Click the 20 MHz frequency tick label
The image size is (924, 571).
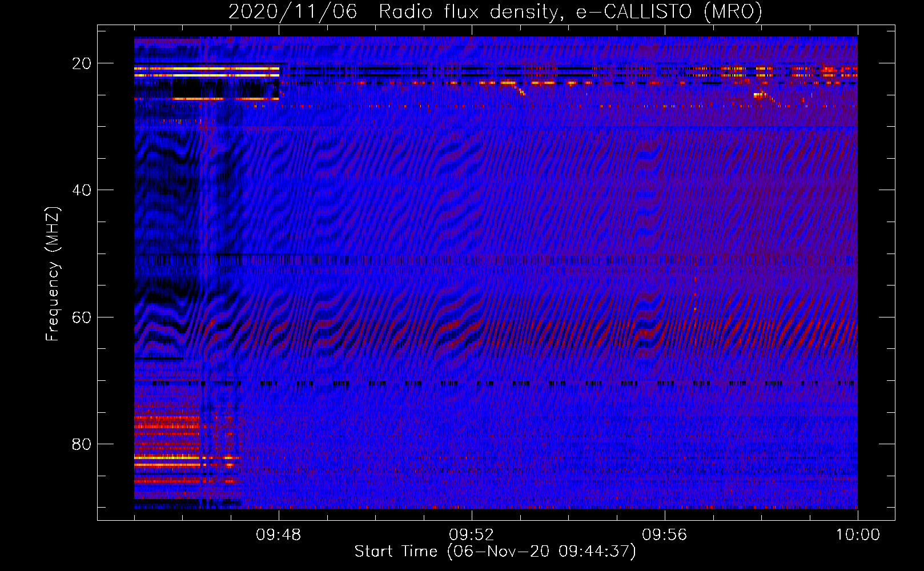coord(82,63)
